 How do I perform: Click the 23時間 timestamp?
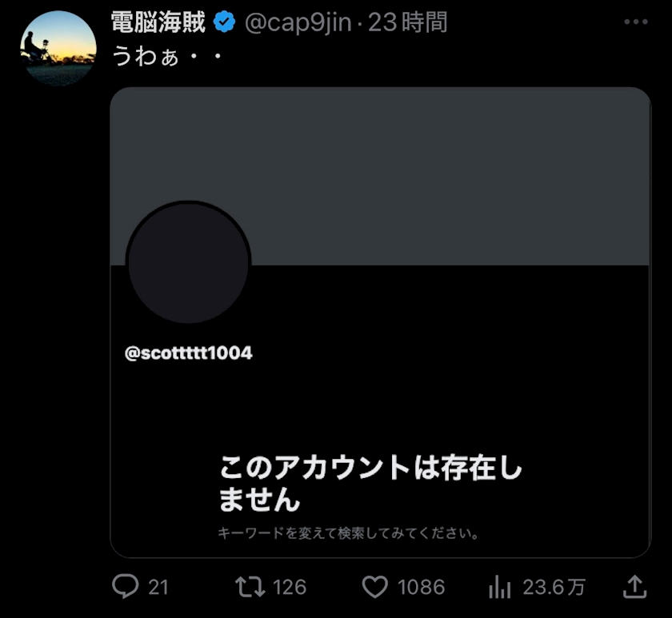407,23
